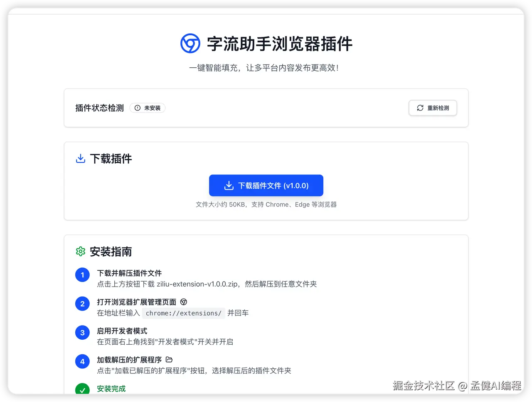Screen dimensions: 532x402
Task: Click the chrome://extensions/ code snippet
Action: coord(184,313)
